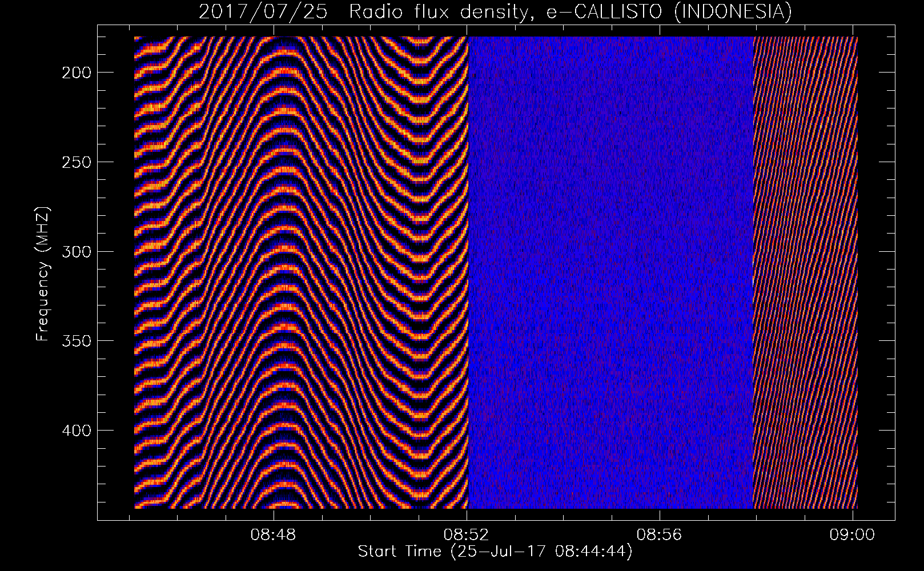
Task: Click the plot title mentioning e-CALLISTO (INDONESIA)
Action: (495, 11)
